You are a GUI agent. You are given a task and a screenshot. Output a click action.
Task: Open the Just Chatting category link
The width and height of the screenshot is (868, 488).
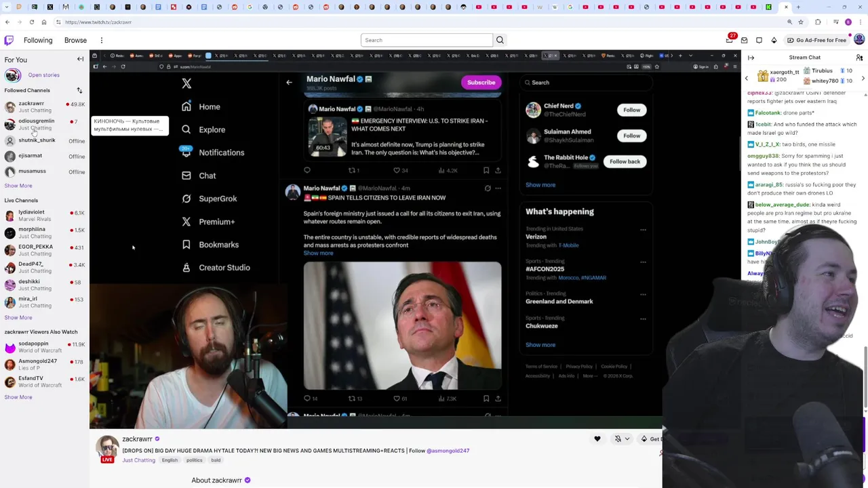point(138,460)
